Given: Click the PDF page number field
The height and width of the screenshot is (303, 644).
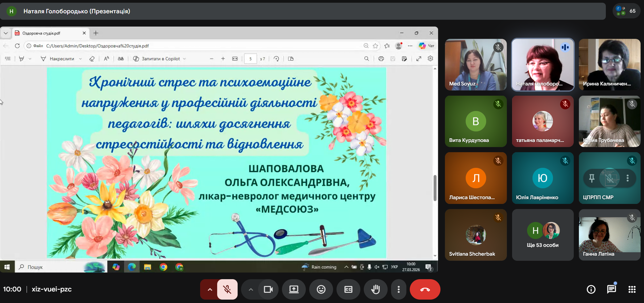Looking at the screenshot, I should coord(250,59).
